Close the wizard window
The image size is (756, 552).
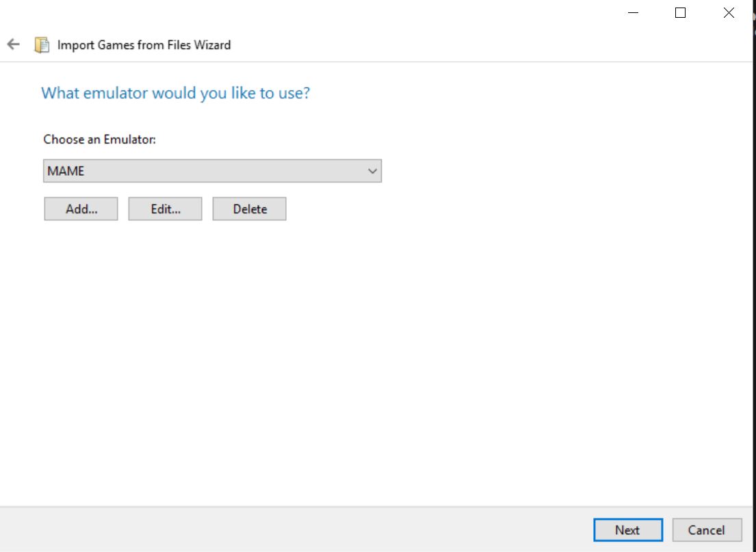pyautogui.click(x=729, y=13)
